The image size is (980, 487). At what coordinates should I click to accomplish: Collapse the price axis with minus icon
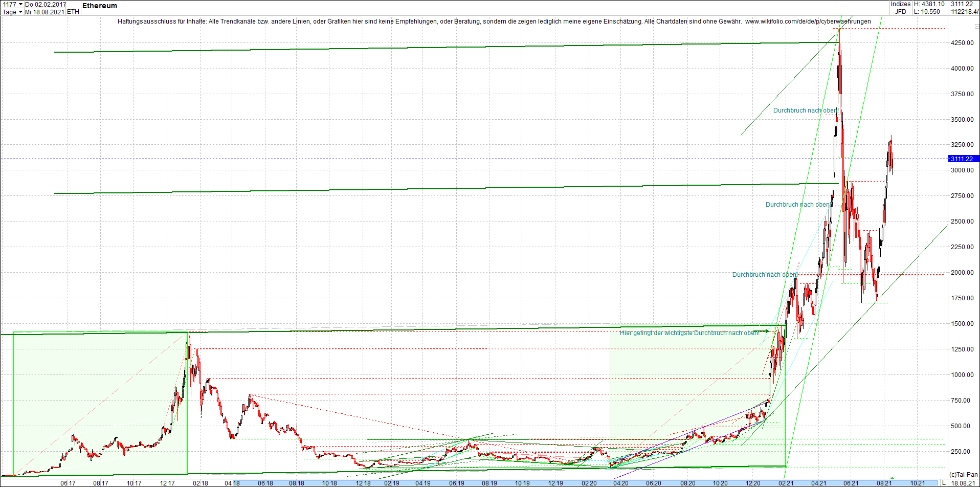[977, 26]
